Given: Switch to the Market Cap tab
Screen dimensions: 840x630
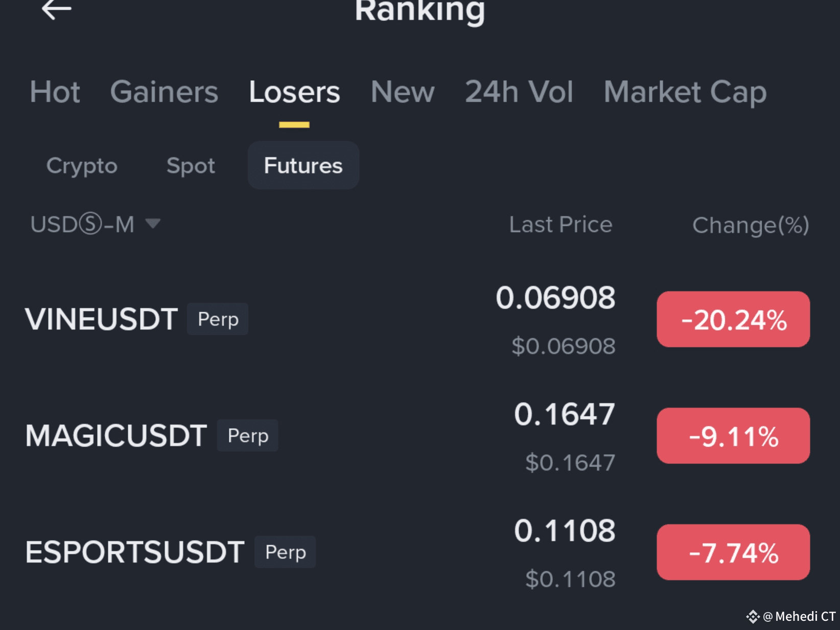Looking at the screenshot, I should 685,92.
